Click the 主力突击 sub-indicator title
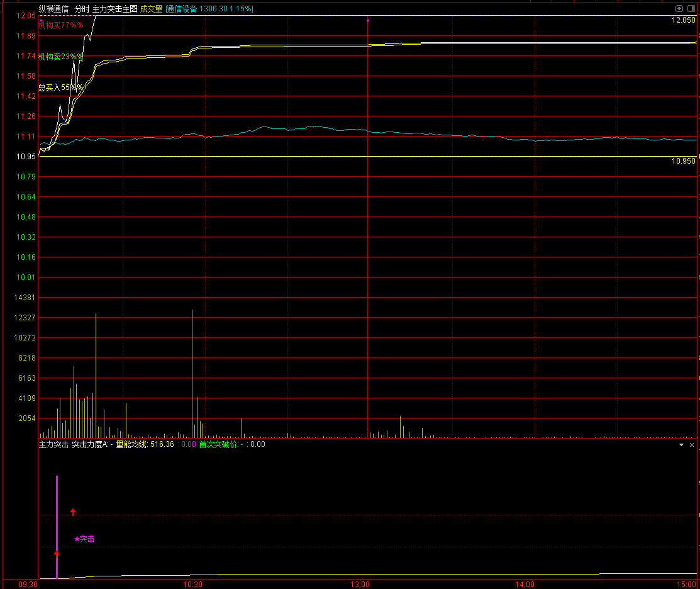700x589 pixels. click(x=53, y=444)
